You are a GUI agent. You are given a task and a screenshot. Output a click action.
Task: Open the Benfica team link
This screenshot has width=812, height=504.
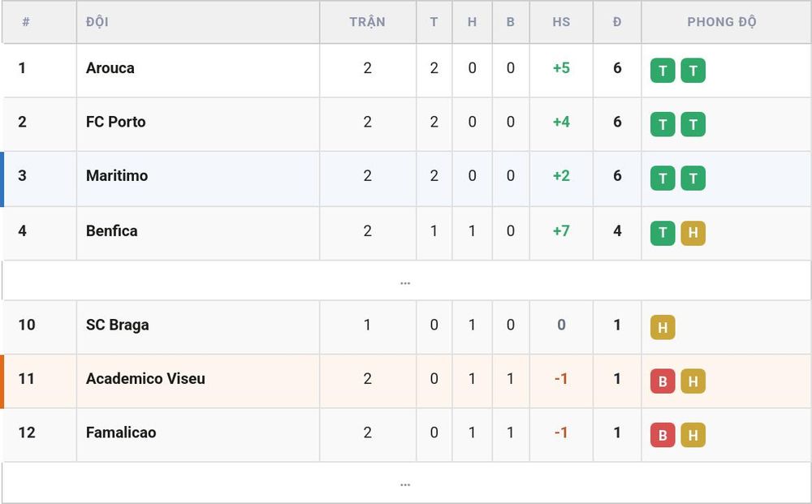pos(112,230)
